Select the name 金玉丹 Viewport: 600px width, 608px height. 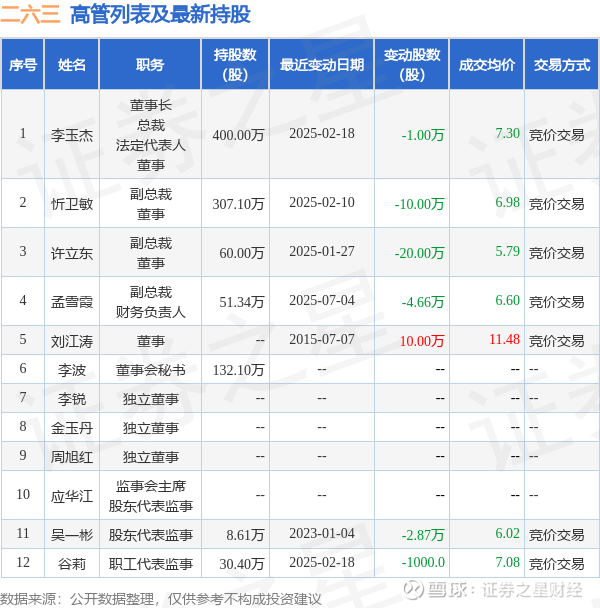click(x=72, y=428)
